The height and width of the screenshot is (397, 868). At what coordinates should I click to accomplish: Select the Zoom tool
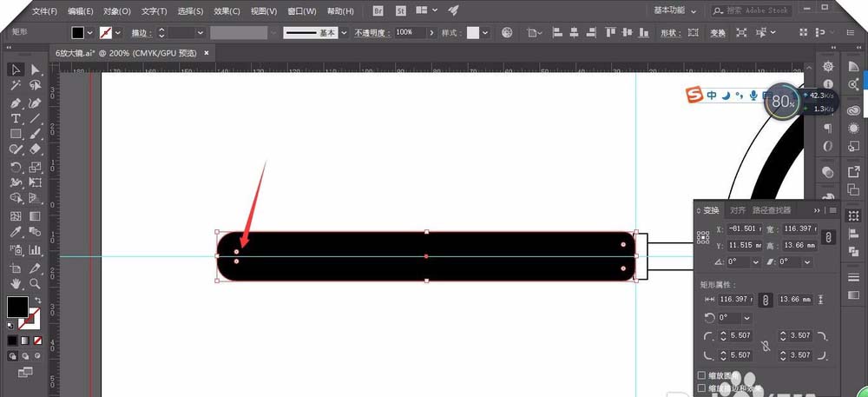[x=35, y=283]
